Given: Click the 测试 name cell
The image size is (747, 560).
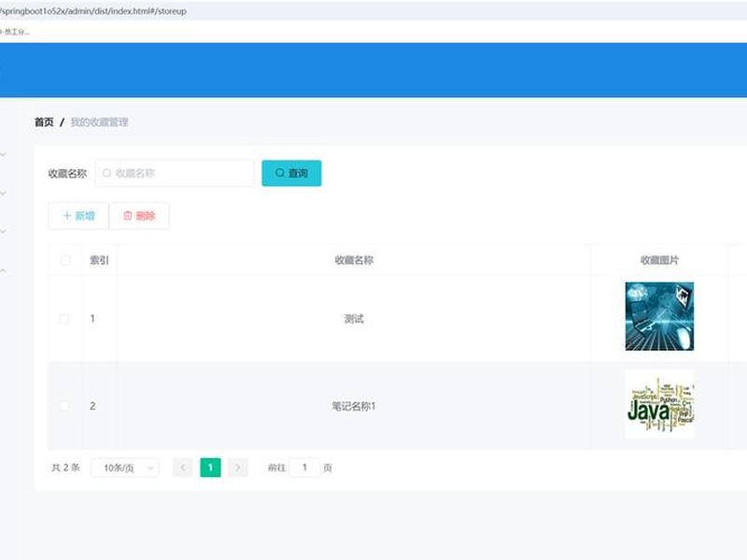Looking at the screenshot, I should [x=354, y=318].
